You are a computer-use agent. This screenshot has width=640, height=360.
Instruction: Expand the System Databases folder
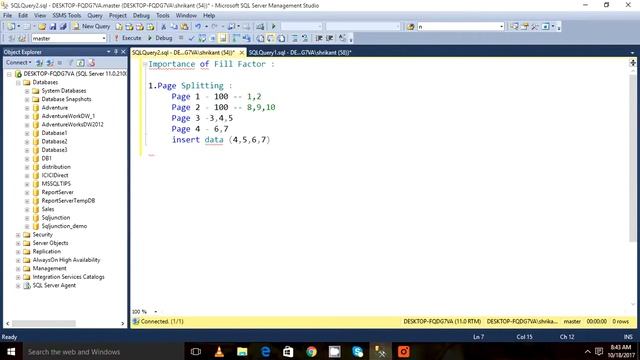tap(27, 91)
